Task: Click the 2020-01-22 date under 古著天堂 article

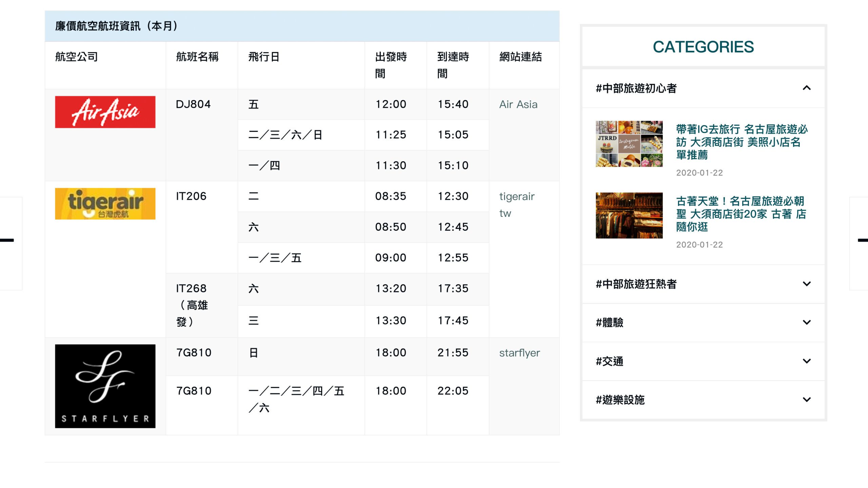Action: 699,245
